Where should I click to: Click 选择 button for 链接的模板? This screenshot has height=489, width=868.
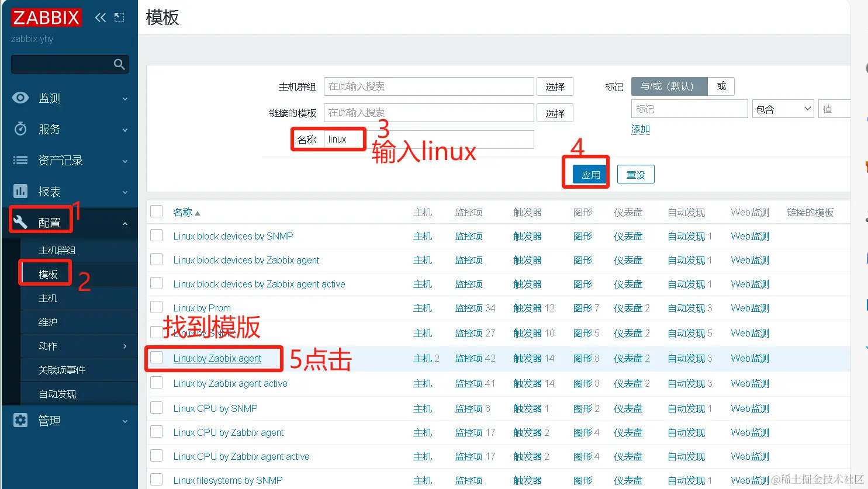click(555, 113)
